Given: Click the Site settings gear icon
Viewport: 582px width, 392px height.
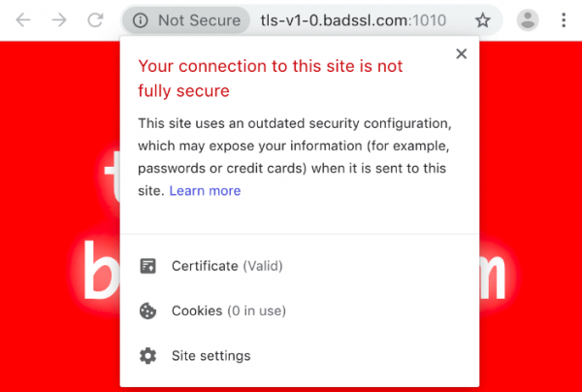Looking at the screenshot, I should click(148, 356).
